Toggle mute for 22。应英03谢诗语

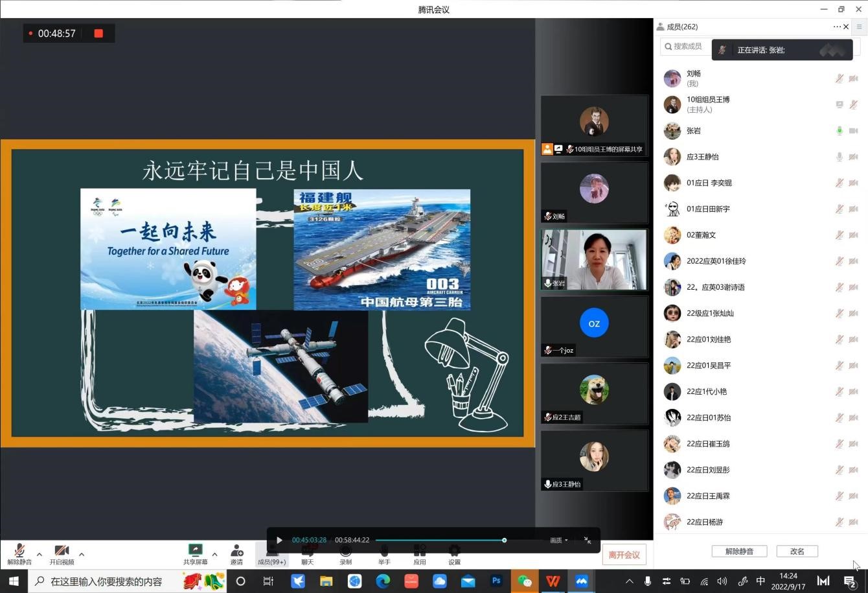coord(839,287)
